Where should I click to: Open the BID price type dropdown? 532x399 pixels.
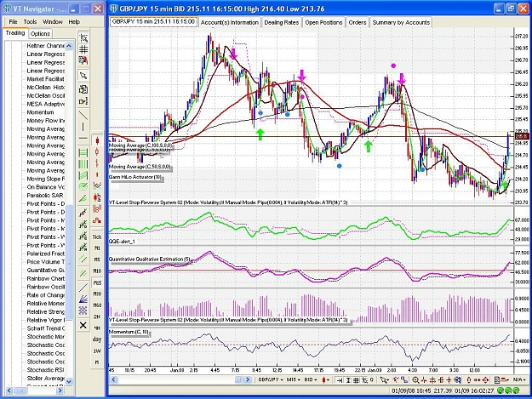click(x=311, y=379)
